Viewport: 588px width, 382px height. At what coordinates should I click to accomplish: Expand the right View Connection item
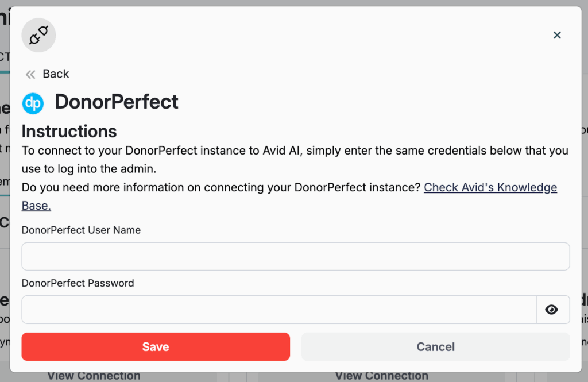coord(381,375)
